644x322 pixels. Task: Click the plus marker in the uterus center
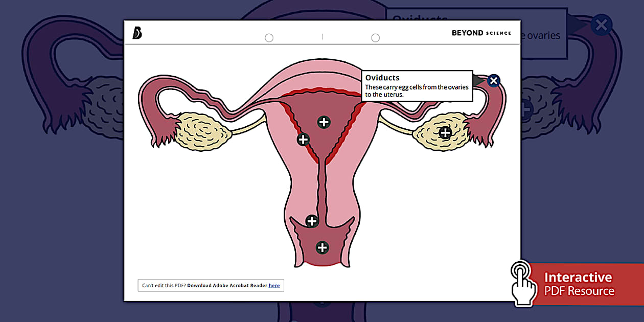324,122
